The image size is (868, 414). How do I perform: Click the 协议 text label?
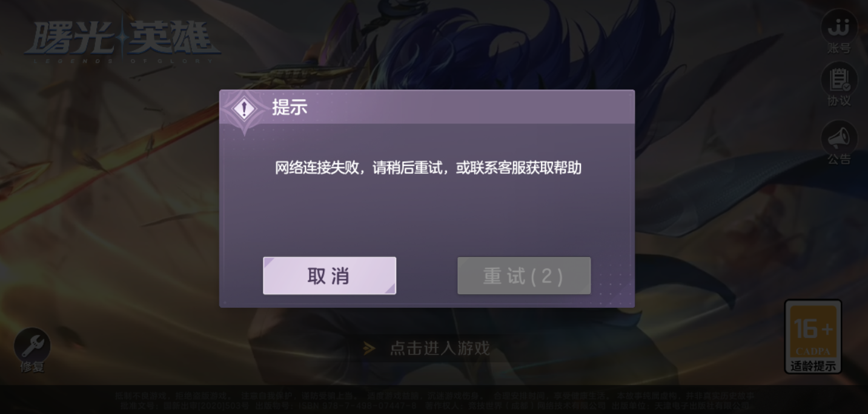point(839,101)
